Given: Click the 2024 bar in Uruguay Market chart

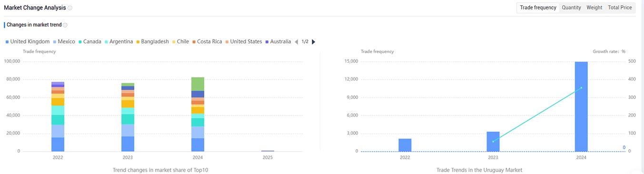Looking at the screenshot, I should (x=581, y=106).
